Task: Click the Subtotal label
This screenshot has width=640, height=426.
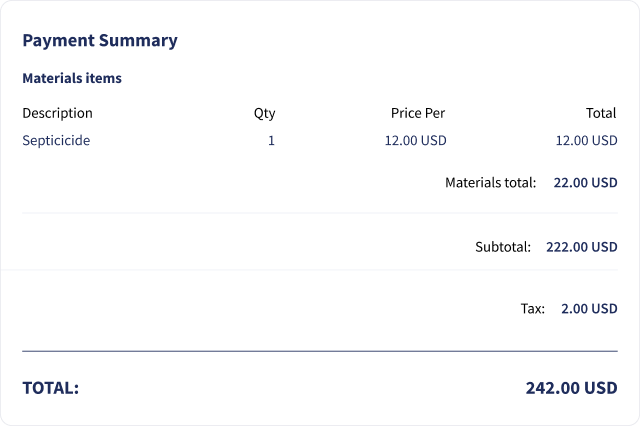Action: (x=503, y=247)
